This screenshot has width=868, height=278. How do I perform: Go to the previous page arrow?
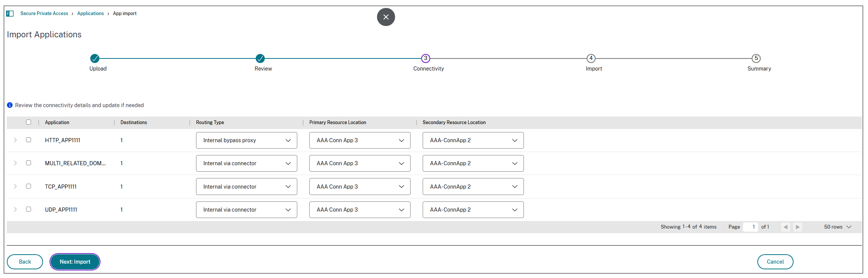point(785,227)
